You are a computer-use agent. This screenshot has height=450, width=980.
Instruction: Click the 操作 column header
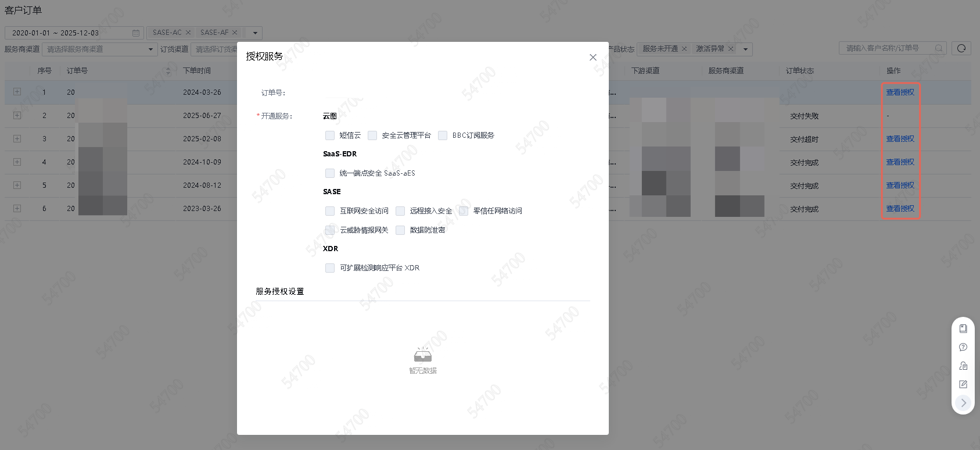[x=893, y=71]
